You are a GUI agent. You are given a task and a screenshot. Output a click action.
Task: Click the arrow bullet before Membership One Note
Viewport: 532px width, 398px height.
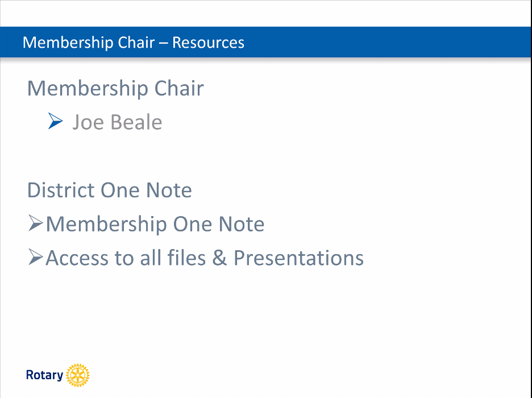36,224
